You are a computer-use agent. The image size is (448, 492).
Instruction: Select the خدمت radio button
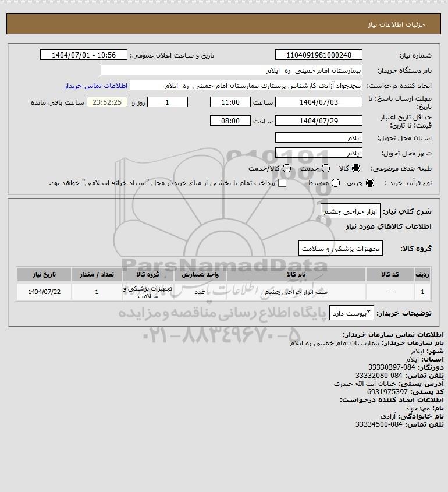pyautogui.click(x=326, y=168)
